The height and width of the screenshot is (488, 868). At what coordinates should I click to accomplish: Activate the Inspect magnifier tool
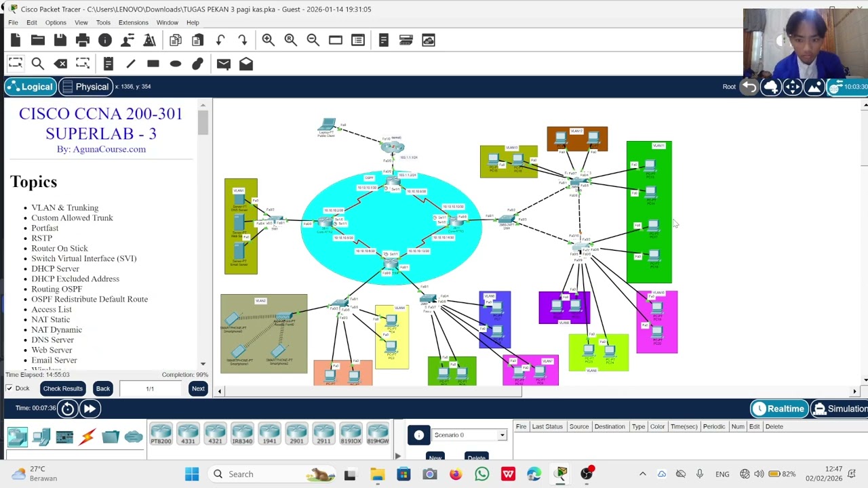(38, 64)
